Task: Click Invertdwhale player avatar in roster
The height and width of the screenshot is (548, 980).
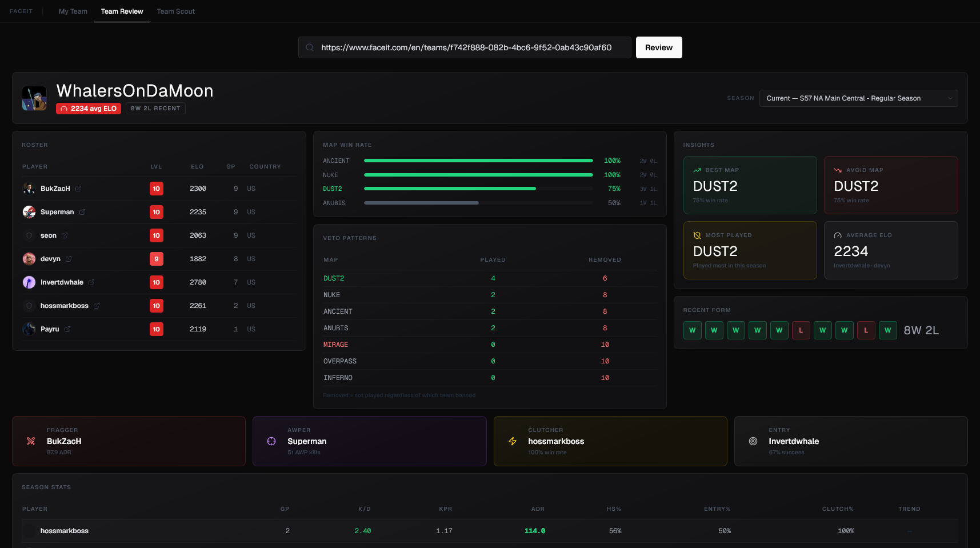Action: pyautogui.click(x=29, y=282)
